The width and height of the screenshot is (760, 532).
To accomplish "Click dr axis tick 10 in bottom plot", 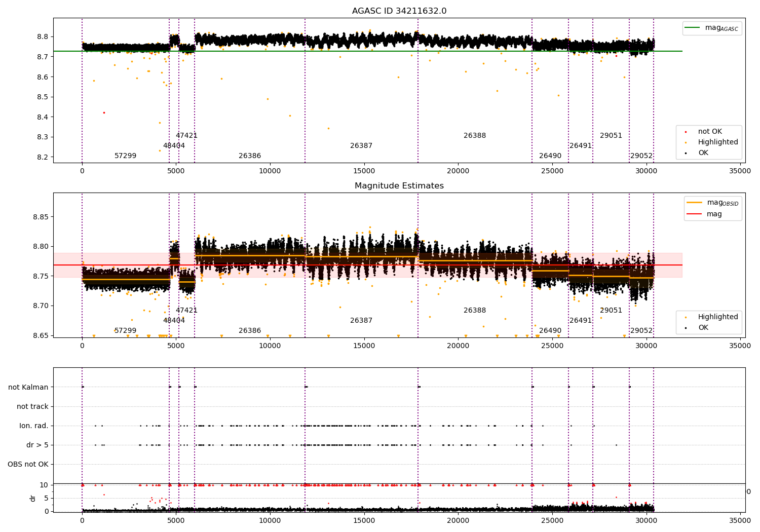I will (44, 485).
